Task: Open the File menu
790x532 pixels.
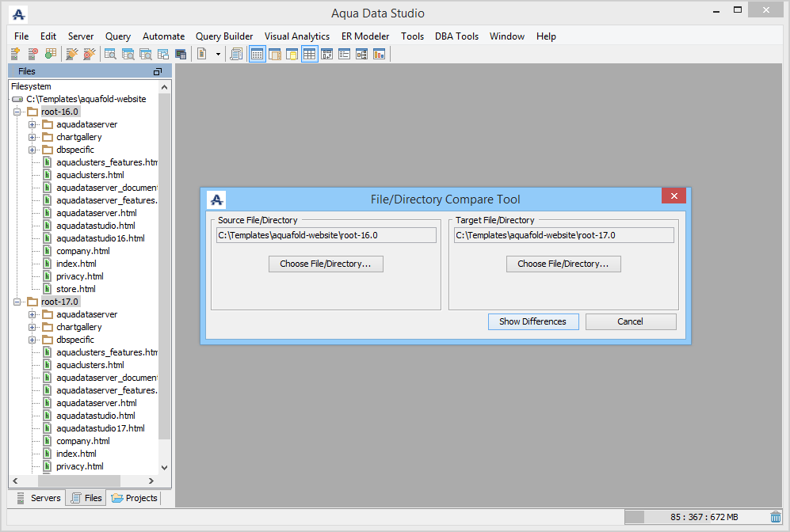Action: point(21,36)
